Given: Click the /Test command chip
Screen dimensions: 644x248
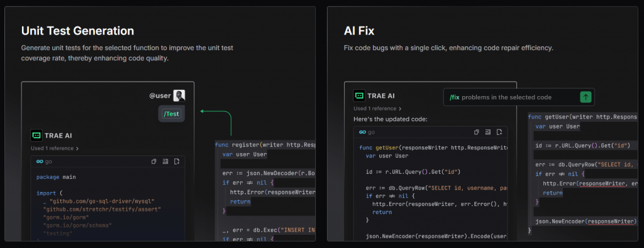Looking at the screenshot, I should tap(172, 114).
